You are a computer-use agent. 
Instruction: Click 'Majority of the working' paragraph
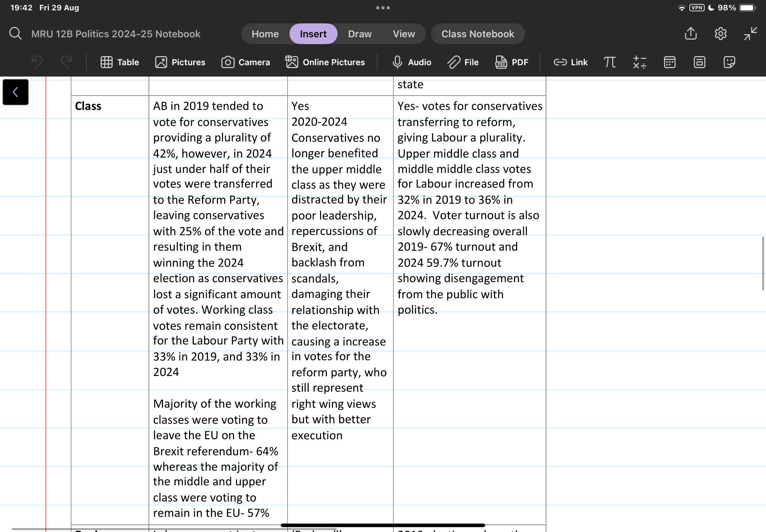(215, 404)
